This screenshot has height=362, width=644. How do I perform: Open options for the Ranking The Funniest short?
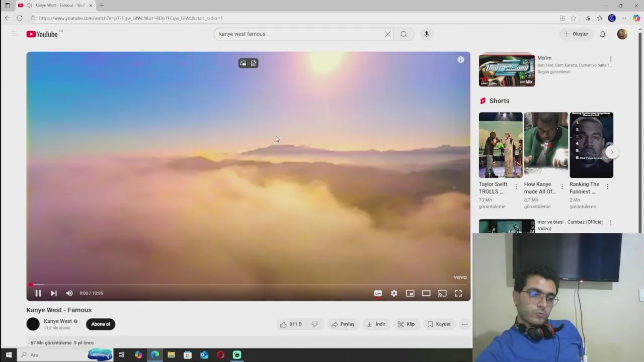607,187
